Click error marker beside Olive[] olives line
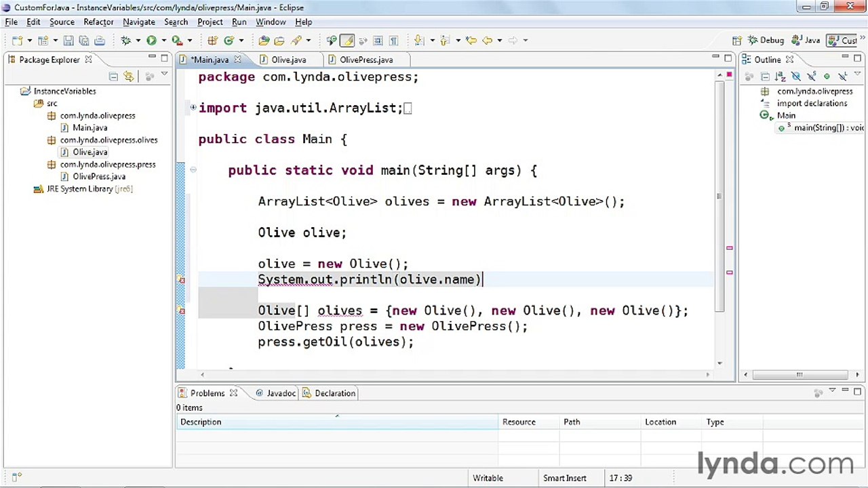 click(181, 310)
